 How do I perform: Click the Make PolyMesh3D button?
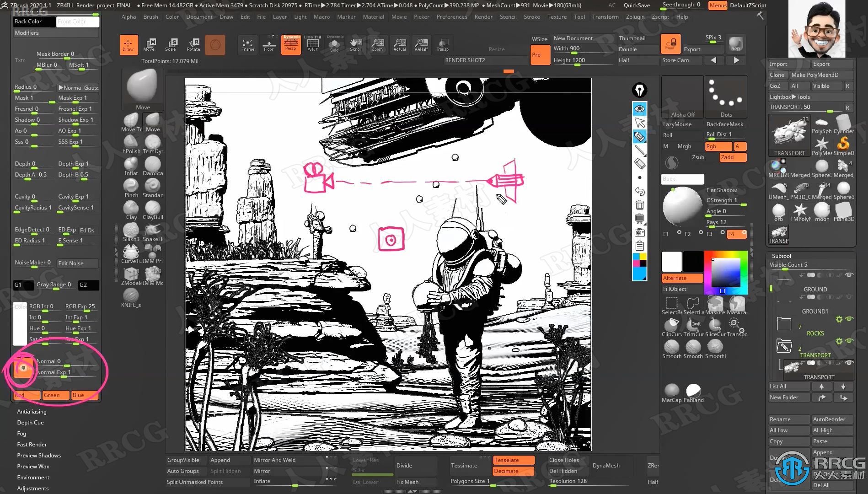point(821,75)
